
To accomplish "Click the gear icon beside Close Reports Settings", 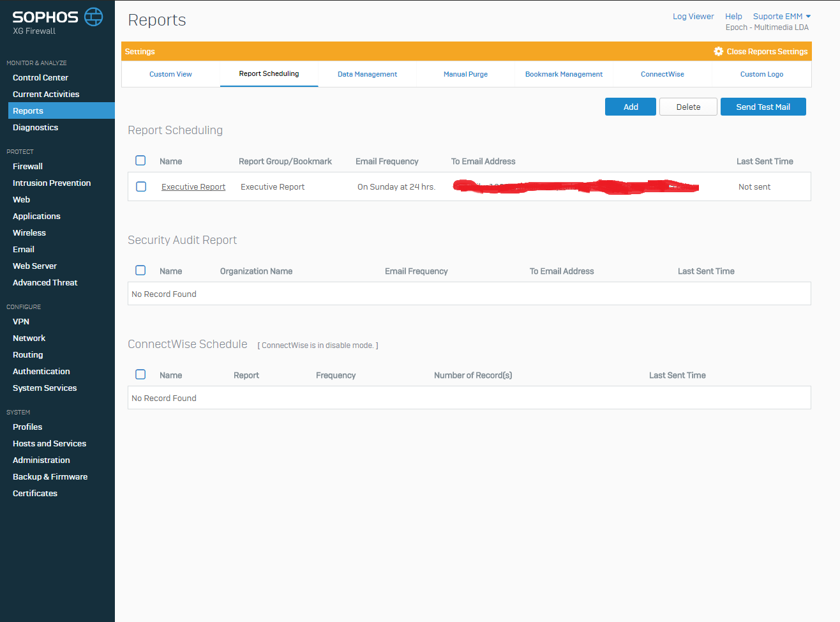I will 719,51.
